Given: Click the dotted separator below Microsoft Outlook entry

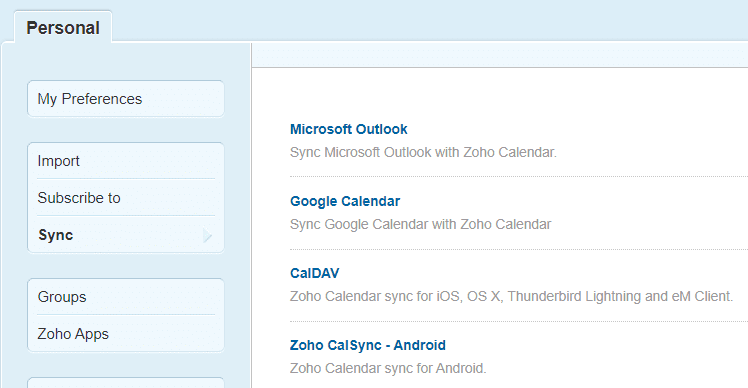Looking at the screenshot, I should pos(519,177).
